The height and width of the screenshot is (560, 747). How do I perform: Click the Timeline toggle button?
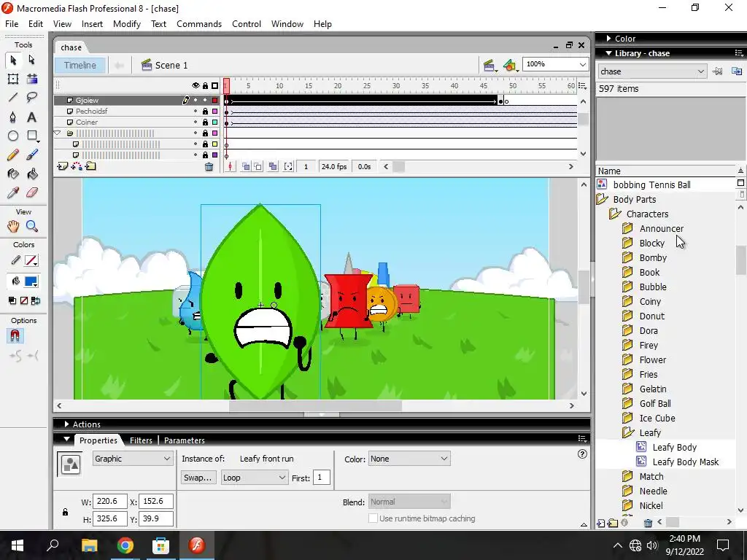pyautogui.click(x=80, y=65)
